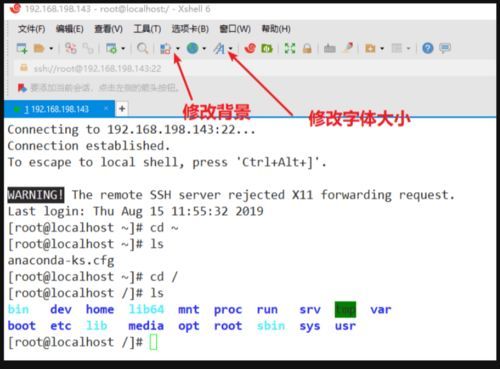The image size is (500, 369).
Task: Launch Xftp with green toolbar icon
Action: click(267, 49)
